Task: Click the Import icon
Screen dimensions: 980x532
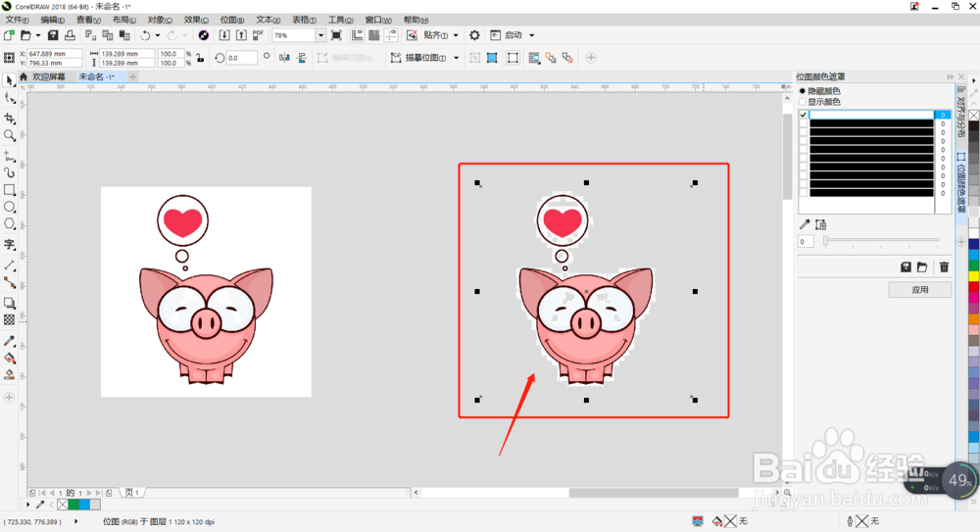Action: pyautogui.click(x=224, y=35)
